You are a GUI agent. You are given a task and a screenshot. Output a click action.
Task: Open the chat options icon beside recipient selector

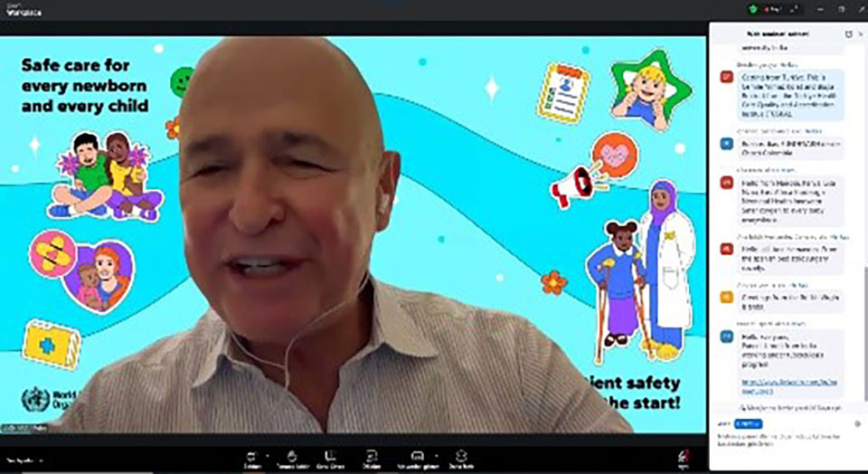click(x=857, y=422)
